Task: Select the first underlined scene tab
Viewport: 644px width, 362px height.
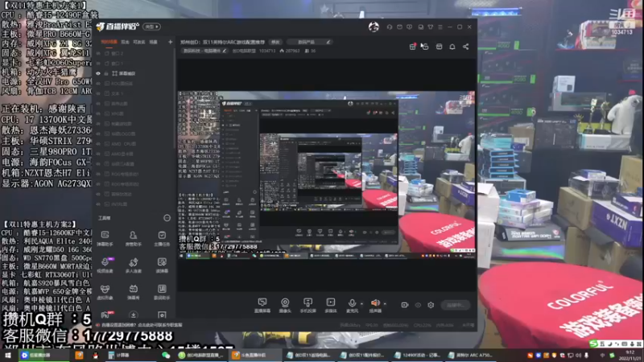Action: [x=109, y=42]
